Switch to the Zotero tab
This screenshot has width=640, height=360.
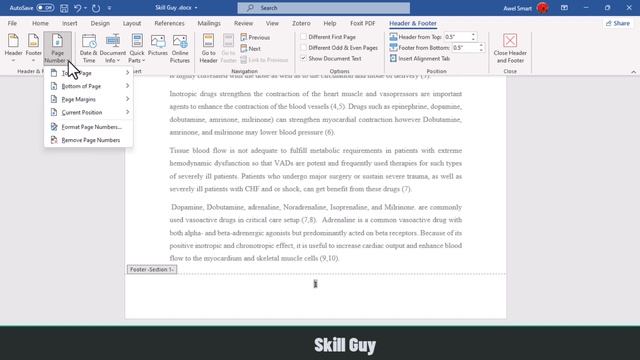[301, 23]
